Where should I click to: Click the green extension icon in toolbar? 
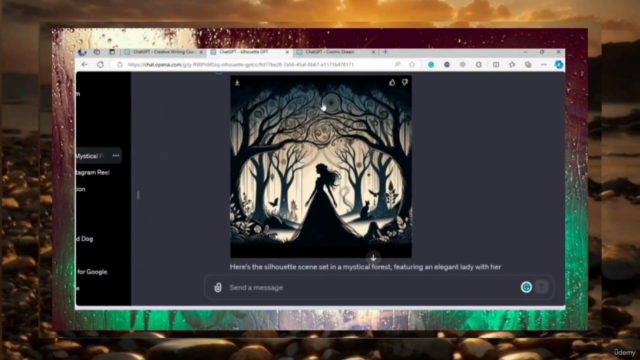431,64
